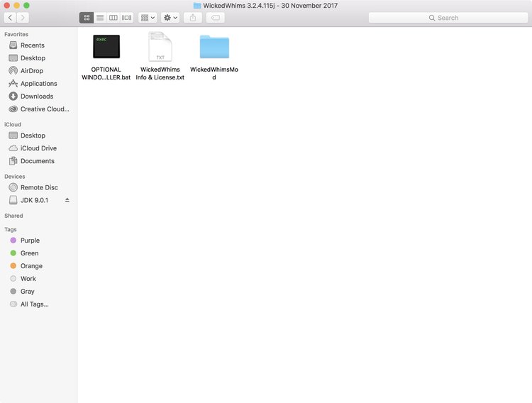Click the Tags section header
This screenshot has height=403, width=532.
[11, 229]
